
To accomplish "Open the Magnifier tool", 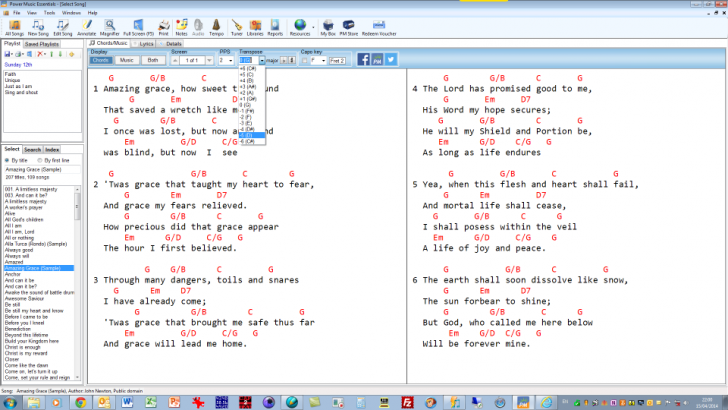I will pyautogui.click(x=110, y=28).
